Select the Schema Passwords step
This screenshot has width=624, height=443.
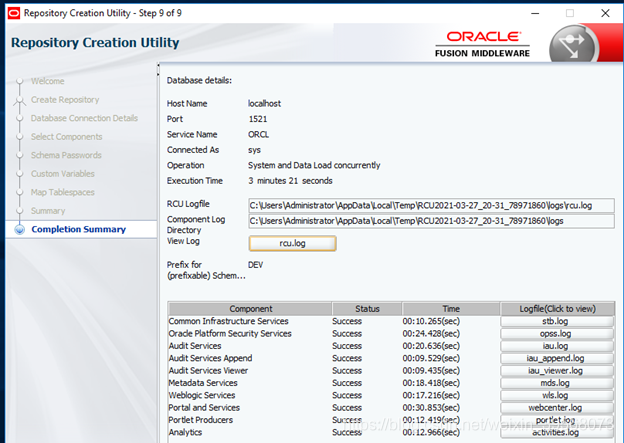(66, 155)
